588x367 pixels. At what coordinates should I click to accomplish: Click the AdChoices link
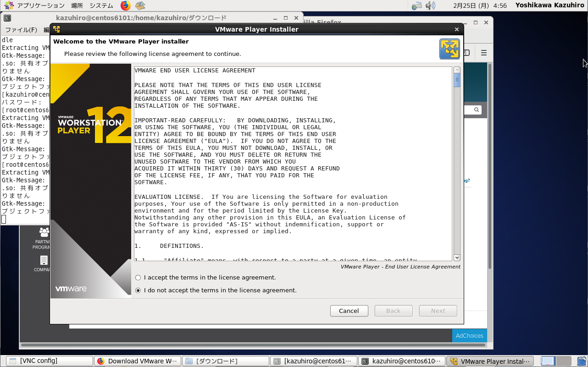pos(469,335)
